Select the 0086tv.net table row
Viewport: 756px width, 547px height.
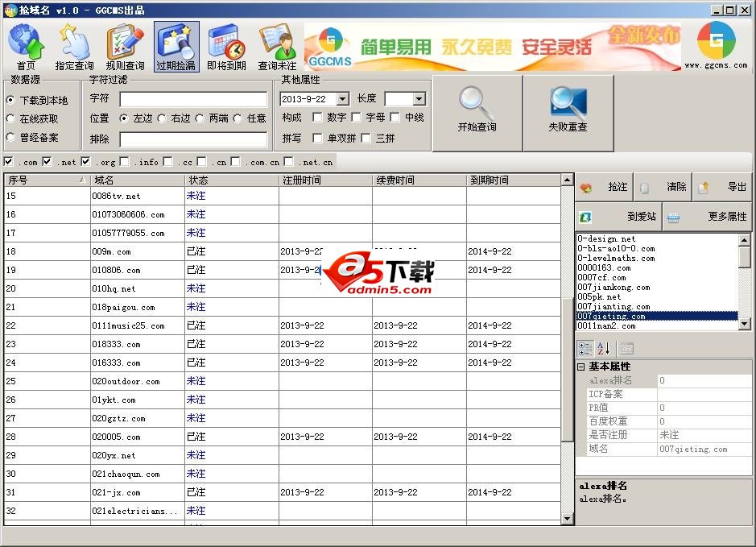283,196
